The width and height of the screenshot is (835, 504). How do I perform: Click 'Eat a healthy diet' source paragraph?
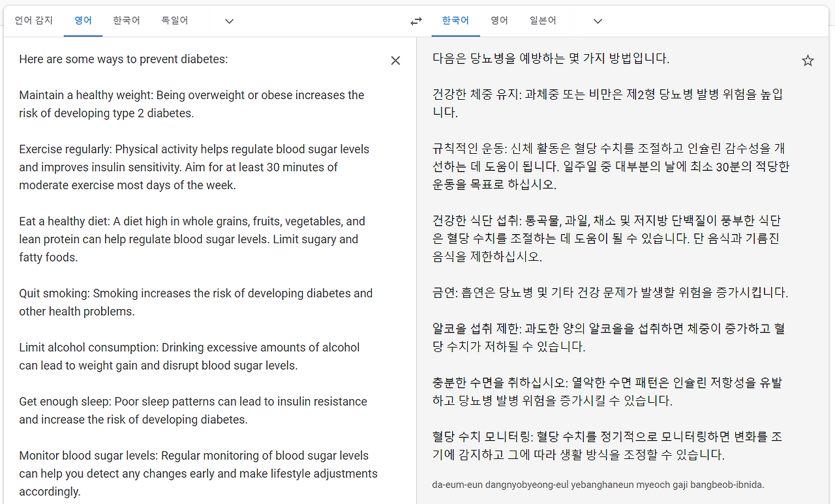point(192,239)
